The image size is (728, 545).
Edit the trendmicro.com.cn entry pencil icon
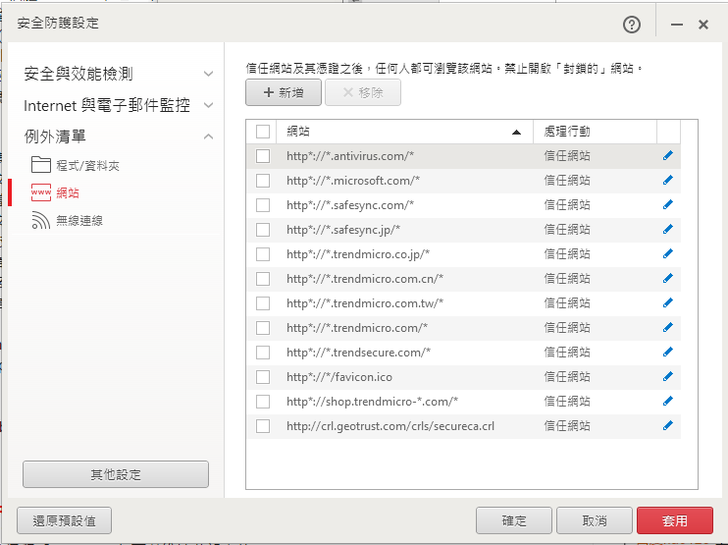coord(668,279)
